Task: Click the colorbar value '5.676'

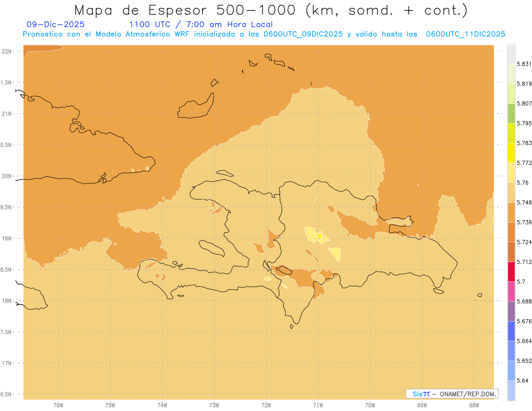Action: coord(524,321)
